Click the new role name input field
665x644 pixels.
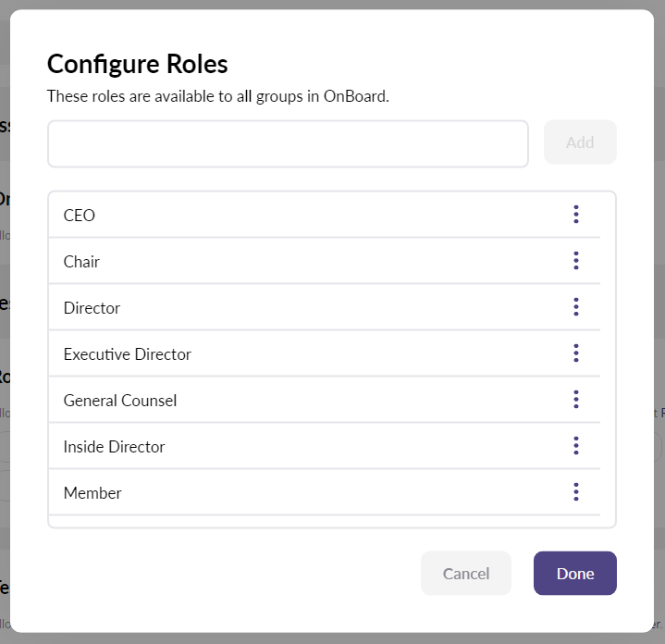click(x=288, y=143)
